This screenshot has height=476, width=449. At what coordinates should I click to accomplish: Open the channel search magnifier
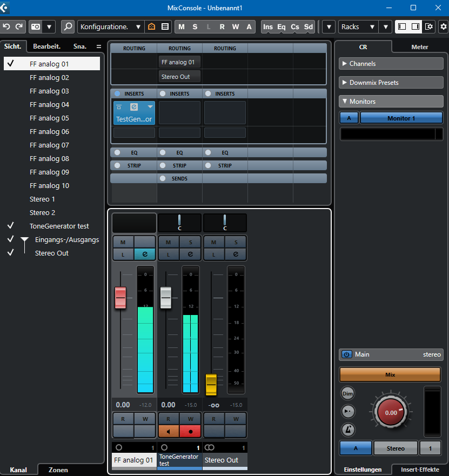[68, 26]
